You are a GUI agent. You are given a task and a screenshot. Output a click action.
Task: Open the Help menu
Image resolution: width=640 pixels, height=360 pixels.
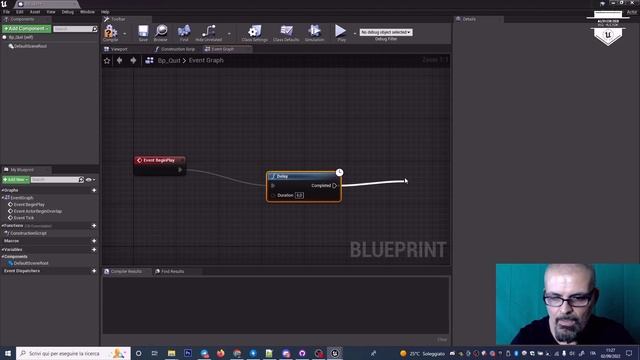pos(105,12)
